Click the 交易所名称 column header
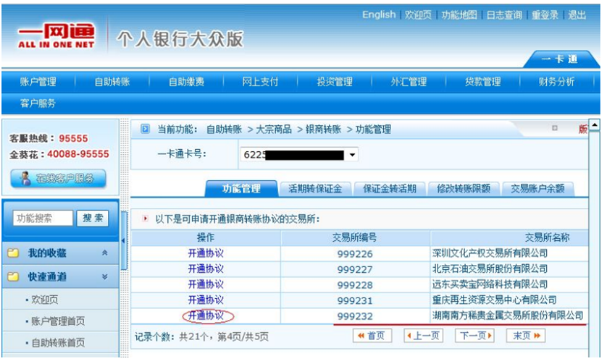 [x=548, y=237]
